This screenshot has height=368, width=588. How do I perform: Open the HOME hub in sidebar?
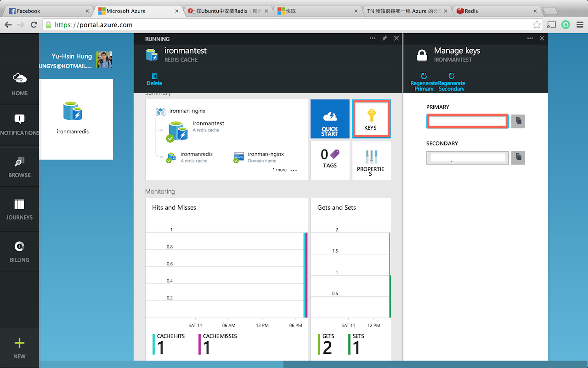click(19, 84)
